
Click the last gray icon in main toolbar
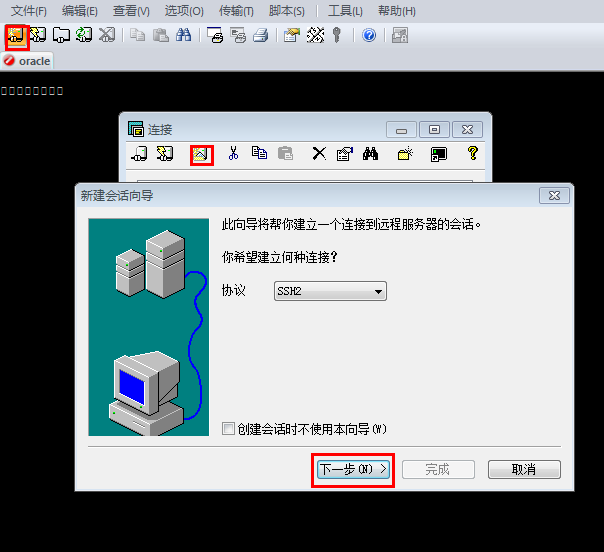click(x=400, y=35)
